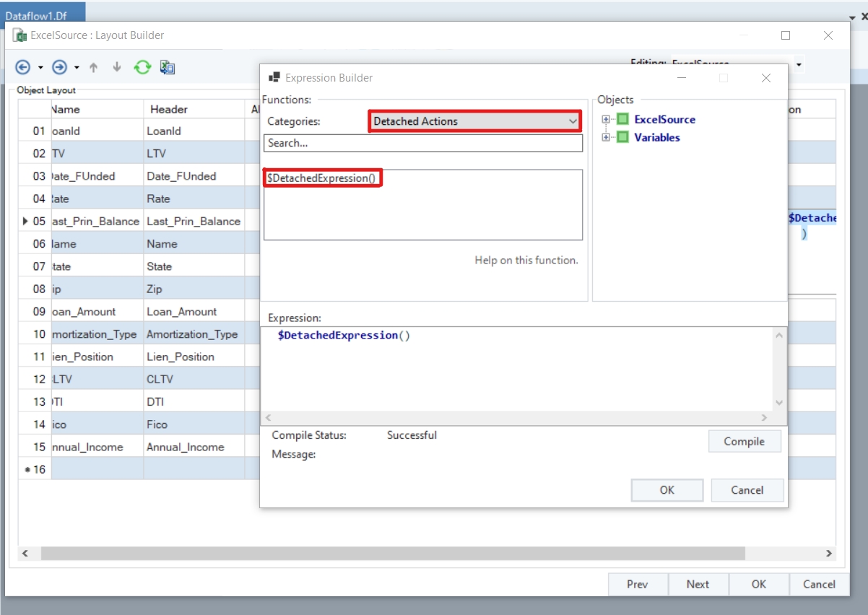
Task: Click the Object Layout horizontal scrollbar
Action: pyautogui.click(x=392, y=554)
